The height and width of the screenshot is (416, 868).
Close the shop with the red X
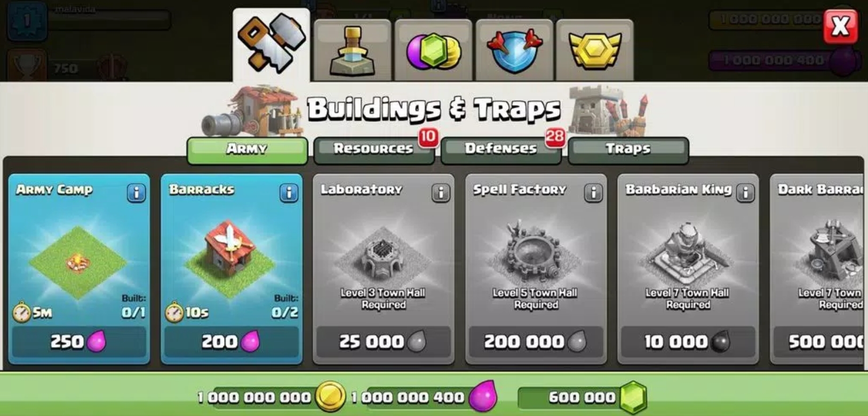840,26
